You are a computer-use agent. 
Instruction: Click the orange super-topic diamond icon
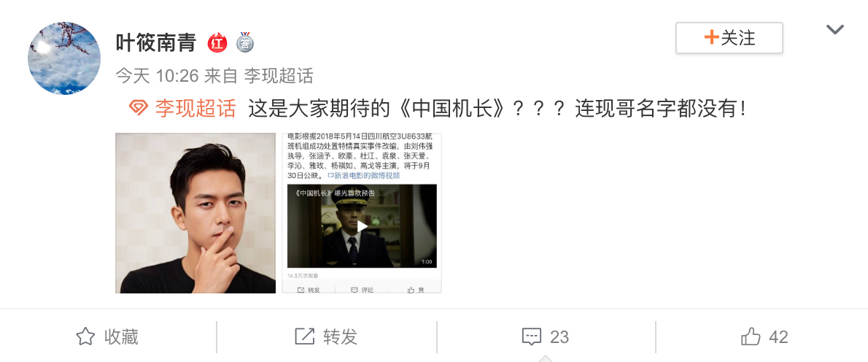pyautogui.click(x=139, y=107)
